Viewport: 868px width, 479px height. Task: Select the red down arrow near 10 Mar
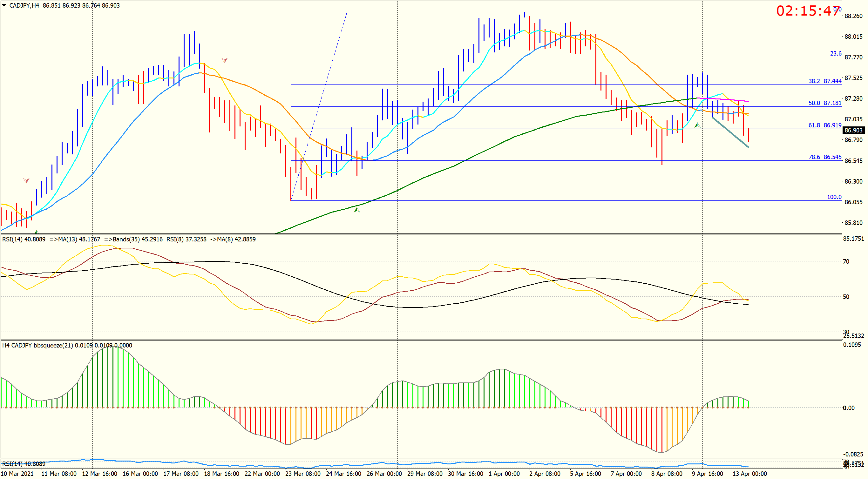(26, 180)
